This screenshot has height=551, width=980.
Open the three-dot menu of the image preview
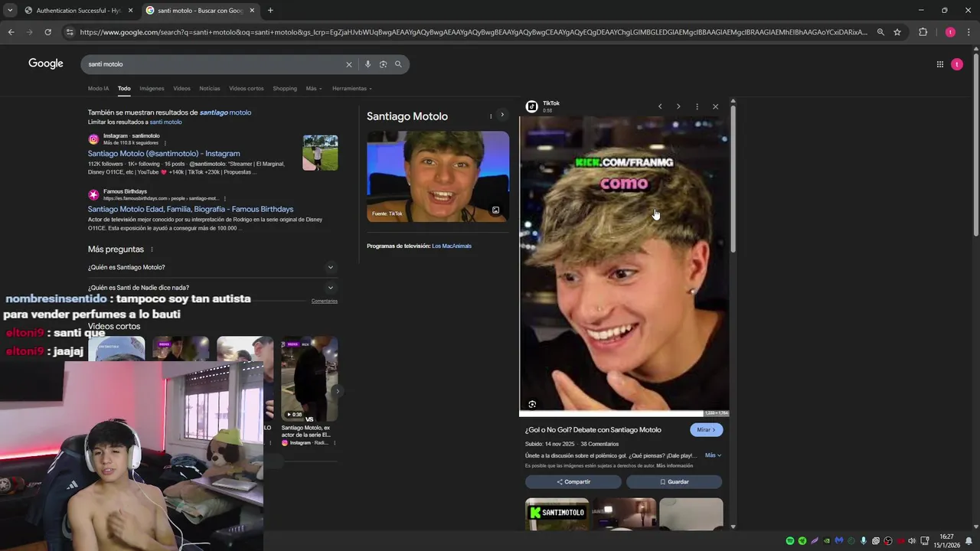pos(697,106)
